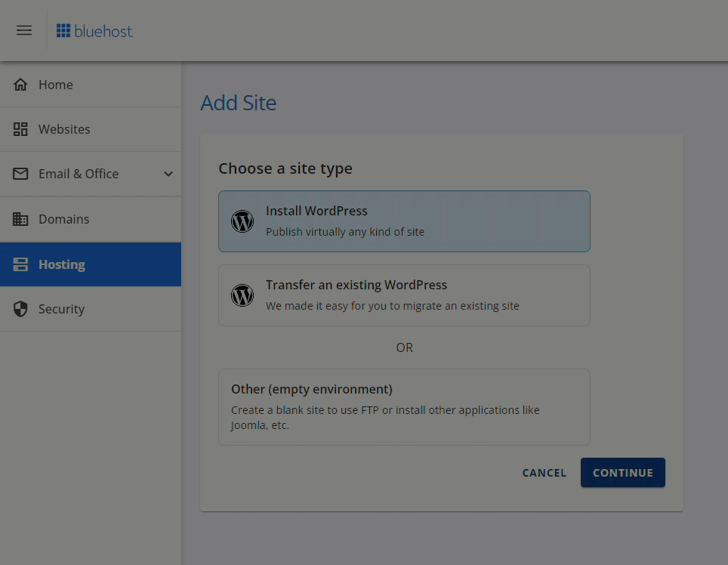This screenshot has height=565, width=728.
Task: Click the Hosting server icon
Action: tap(20, 264)
